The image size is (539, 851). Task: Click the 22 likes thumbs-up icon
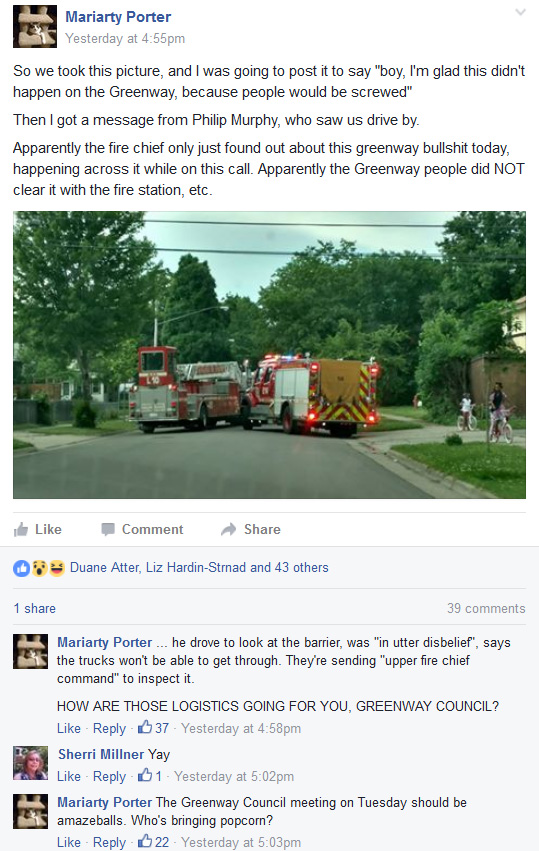point(145,841)
